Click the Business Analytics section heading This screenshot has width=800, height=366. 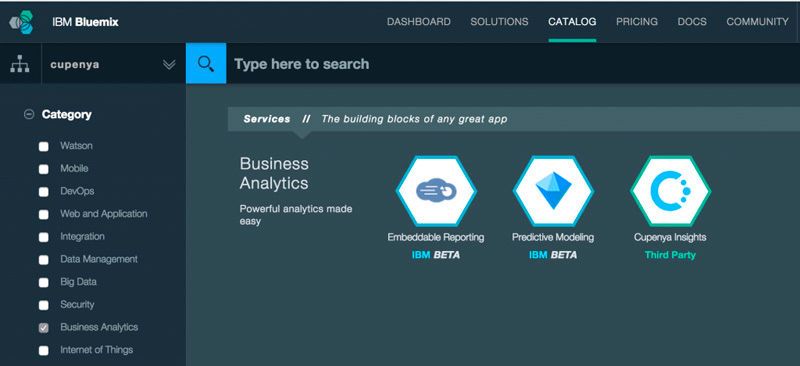274,174
